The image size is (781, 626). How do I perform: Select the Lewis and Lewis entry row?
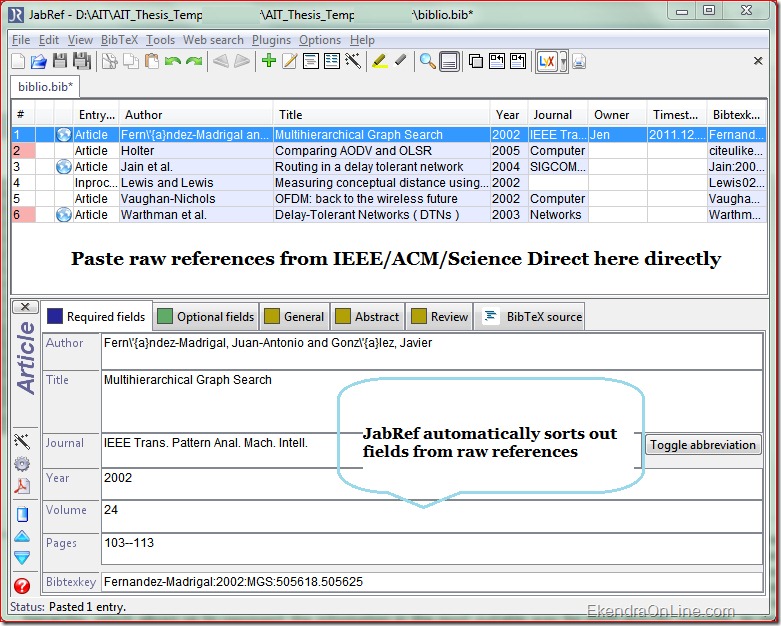(x=389, y=183)
